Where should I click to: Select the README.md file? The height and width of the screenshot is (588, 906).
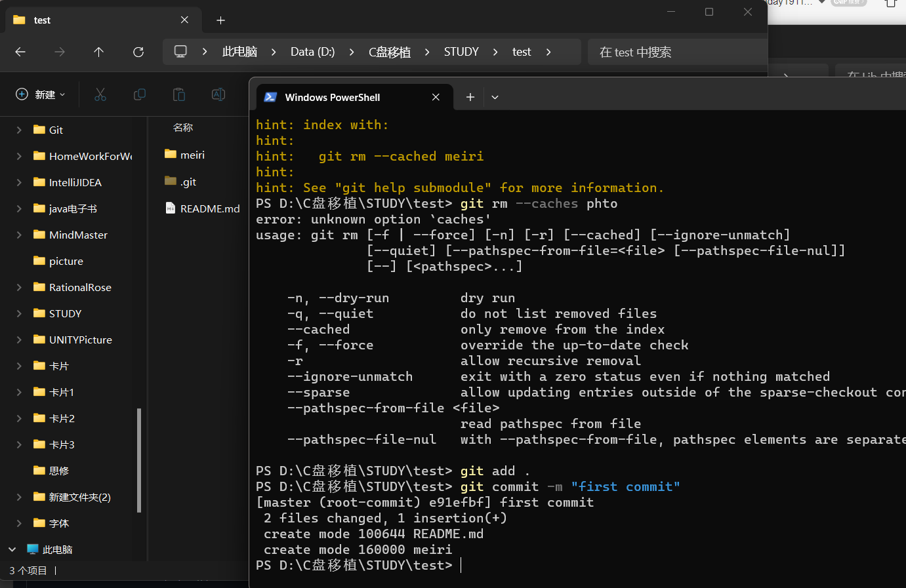point(203,208)
